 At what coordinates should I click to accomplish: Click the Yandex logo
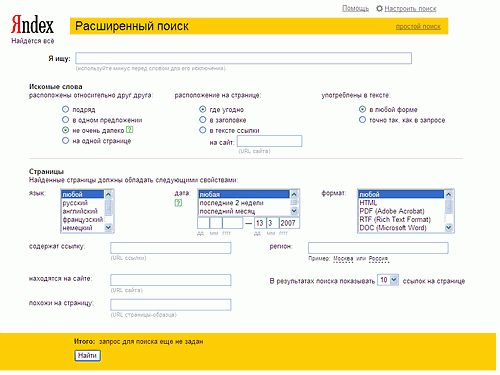click(x=32, y=25)
